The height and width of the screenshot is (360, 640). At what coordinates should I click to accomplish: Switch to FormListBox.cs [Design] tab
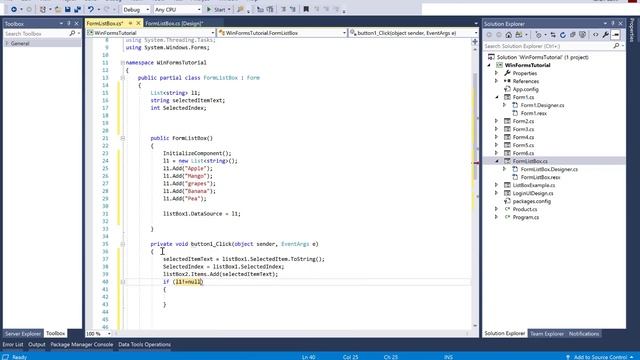[x=174, y=23]
